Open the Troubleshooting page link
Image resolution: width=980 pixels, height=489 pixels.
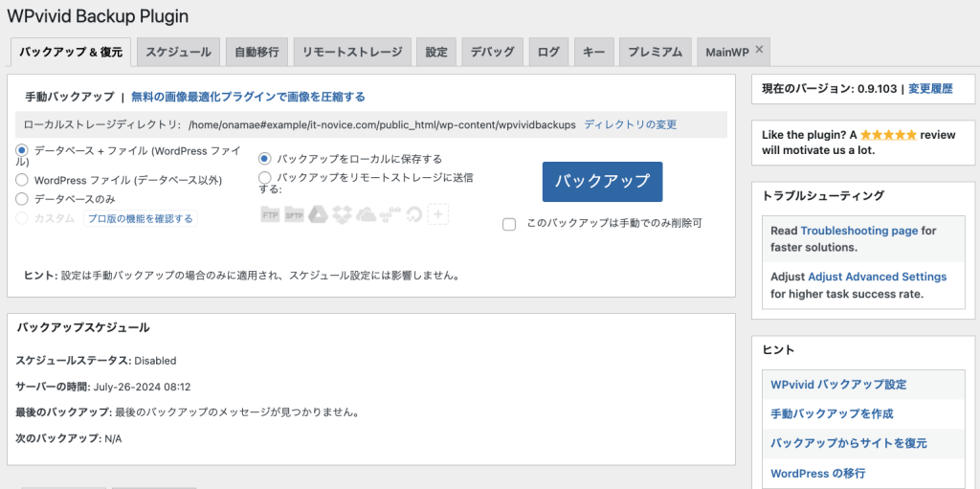pos(858,231)
